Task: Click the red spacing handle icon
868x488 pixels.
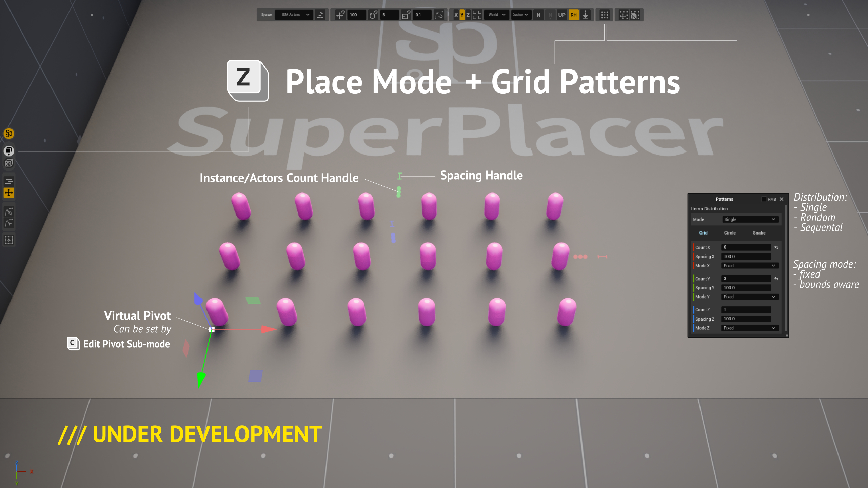Action: (602, 257)
